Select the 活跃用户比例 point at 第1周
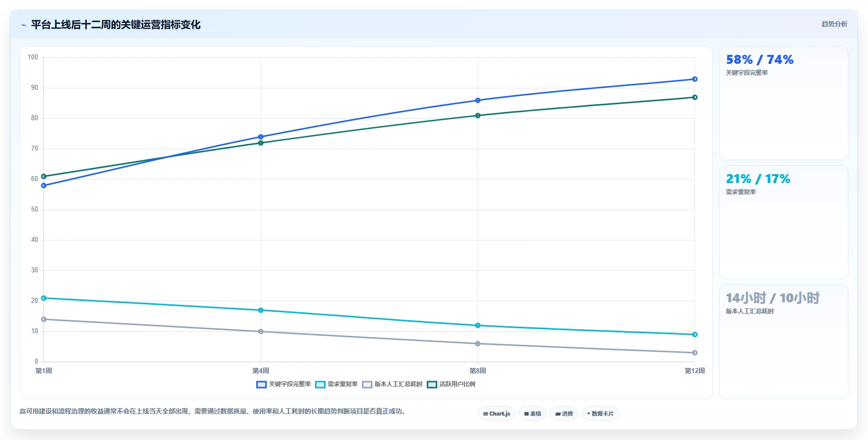868x440 pixels. tap(44, 176)
